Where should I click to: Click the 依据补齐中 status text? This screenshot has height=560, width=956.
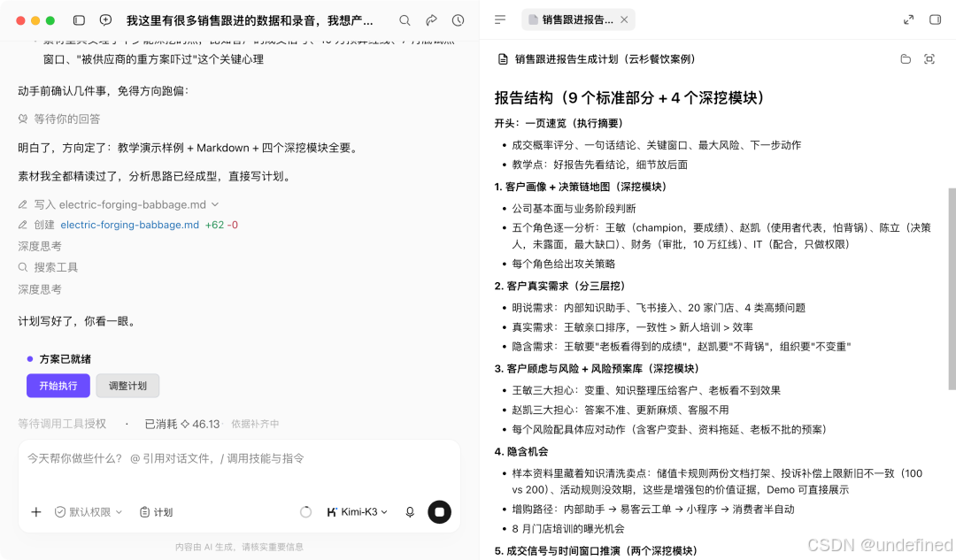(x=255, y=424)
